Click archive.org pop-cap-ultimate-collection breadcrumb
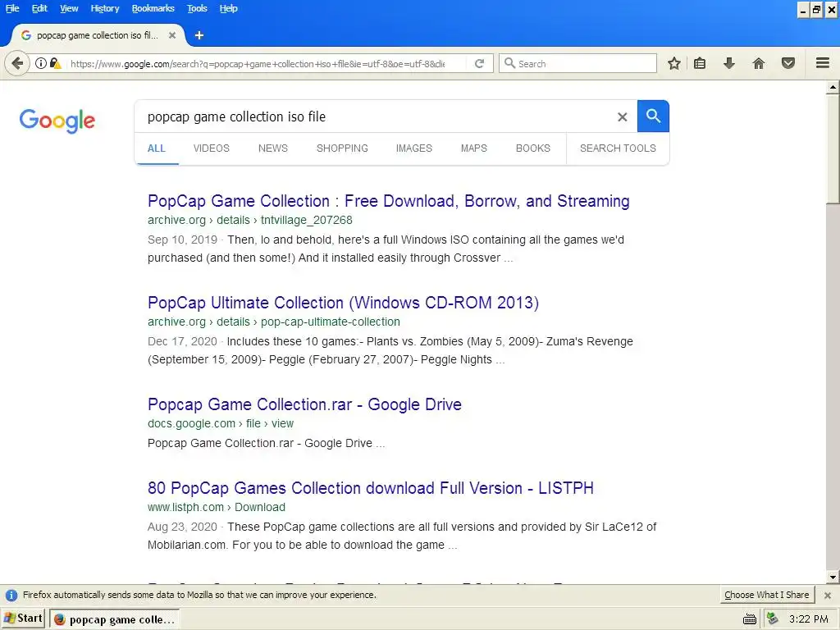The image size is (840, 630). (274, 322)
